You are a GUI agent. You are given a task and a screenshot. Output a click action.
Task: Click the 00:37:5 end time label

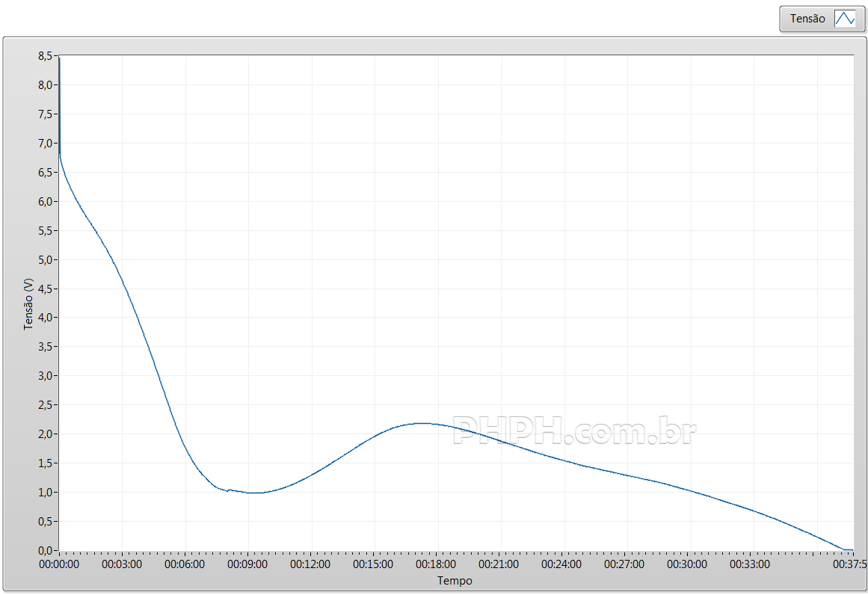[849, 564]
